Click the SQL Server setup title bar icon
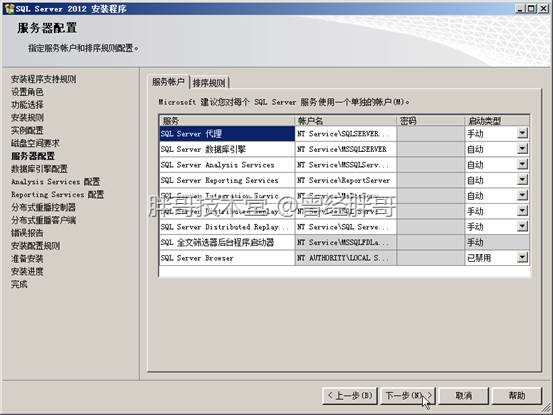 pos(9,8)
